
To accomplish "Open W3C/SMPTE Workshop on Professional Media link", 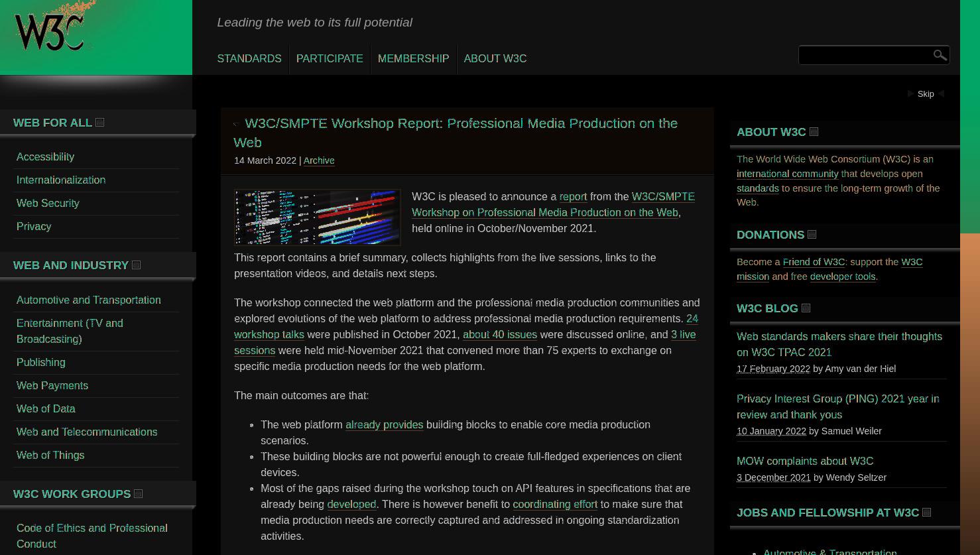I will pyautogui.click(x=554, y=205).
